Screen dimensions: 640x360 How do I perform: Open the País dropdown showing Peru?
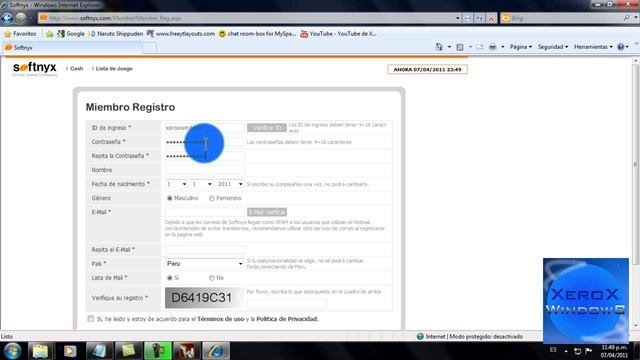click(x=204, y=264)
